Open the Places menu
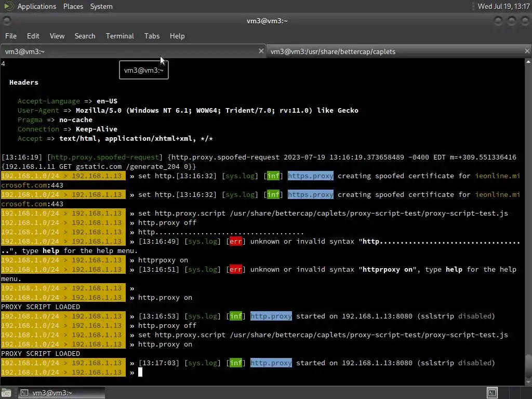Screen dimensions: 532x399 pyautogui.click(x=73, y=6)
